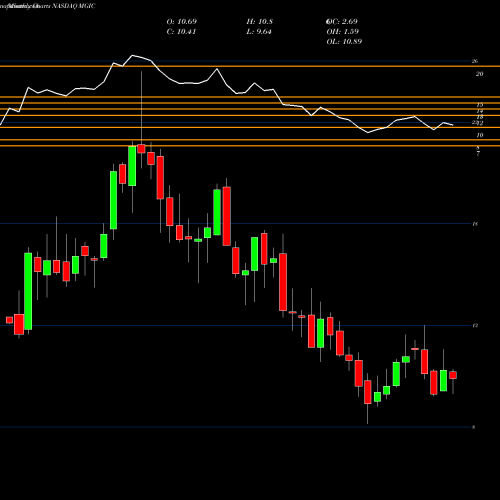Viewport: 500px width, 500px height.
Task: Click the "OC: 2.69" readout
Action: click(x=342, y=22)
